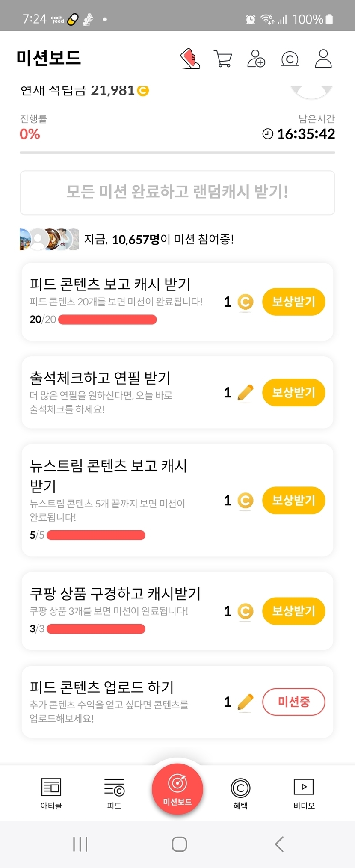The image size is (355, 868).
Task: Tap the Android home navigation button
Action: tap(179, 844)
